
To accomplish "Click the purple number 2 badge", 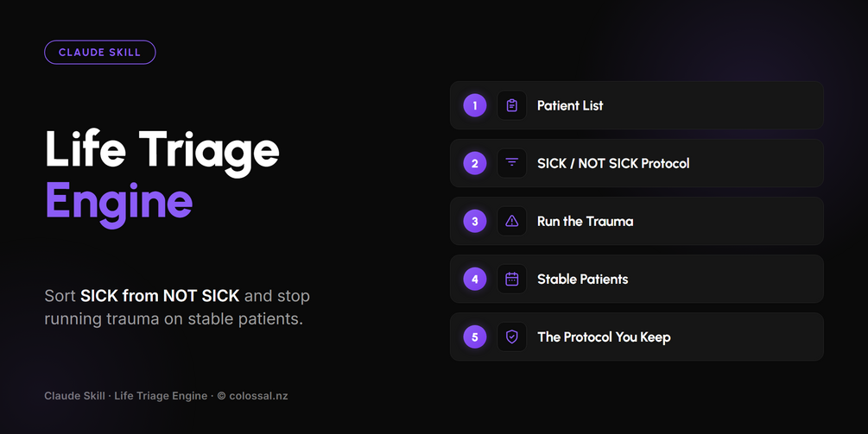I will pyautogui.click(x=475, y=163).
